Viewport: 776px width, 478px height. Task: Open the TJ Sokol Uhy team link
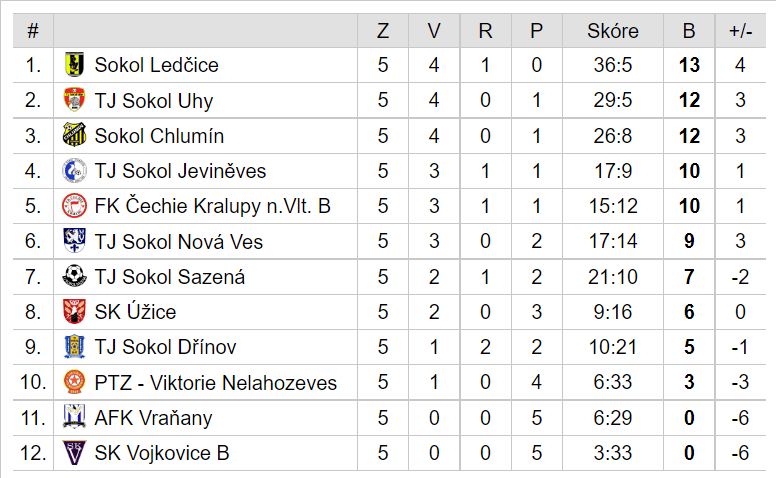(x=153, y=101)
